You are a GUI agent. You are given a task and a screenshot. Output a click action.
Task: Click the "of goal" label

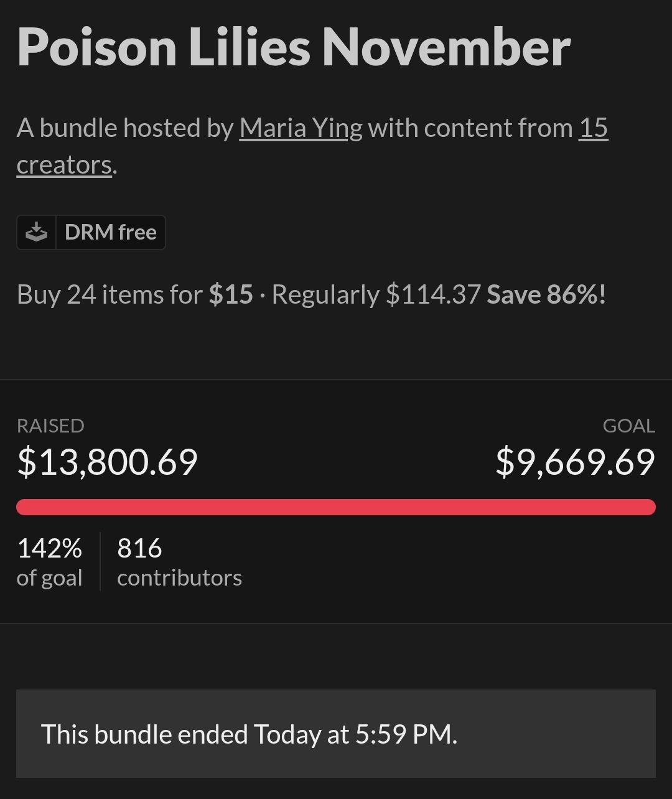coord(50,577)
